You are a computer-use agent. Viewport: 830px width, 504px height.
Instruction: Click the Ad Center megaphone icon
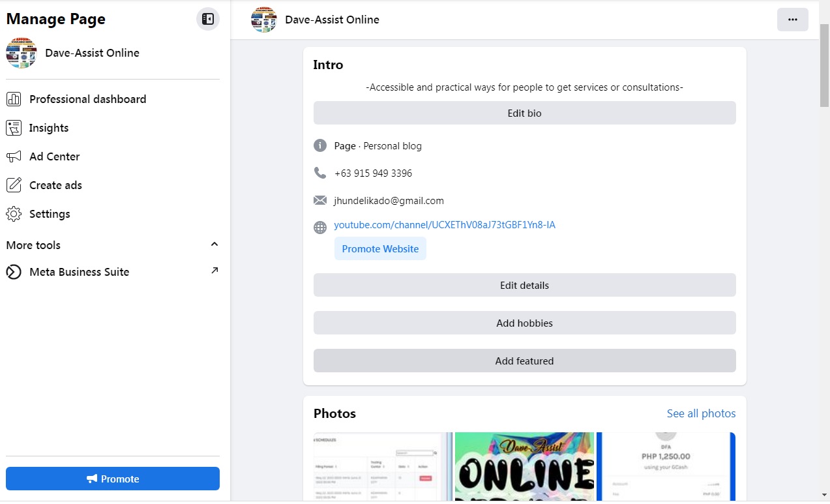[x=14, y=156]
